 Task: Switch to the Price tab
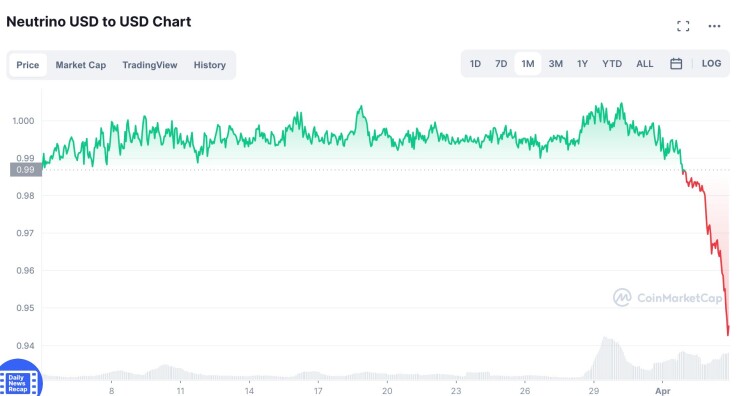tap(27, 65)
